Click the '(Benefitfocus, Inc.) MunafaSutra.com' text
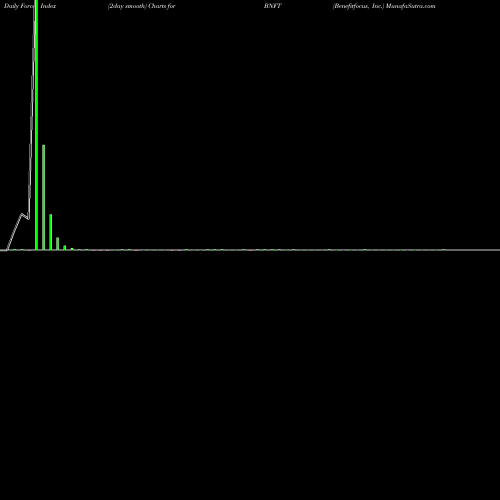500x500 pixels. coord(384,6)
